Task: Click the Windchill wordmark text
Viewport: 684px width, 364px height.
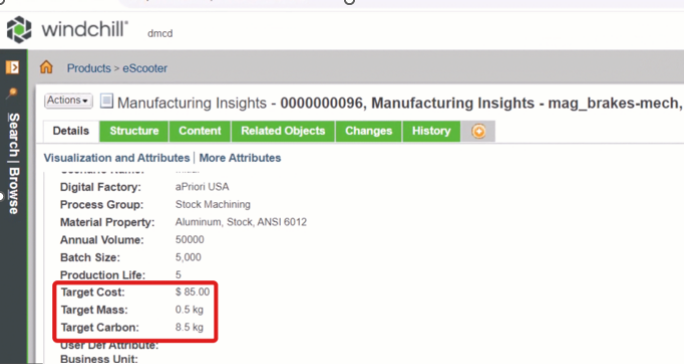Action: click(x=85, y=30)
